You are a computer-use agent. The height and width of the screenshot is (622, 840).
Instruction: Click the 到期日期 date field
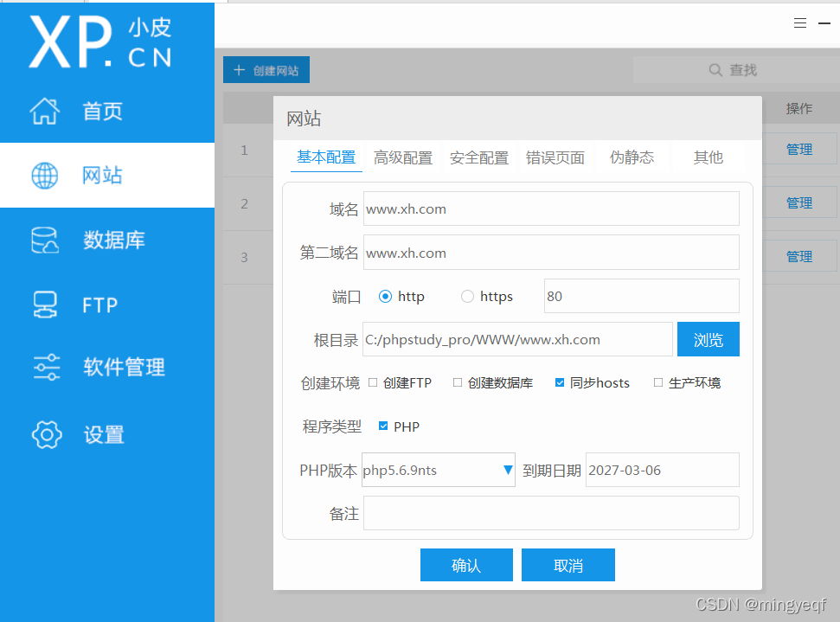pos(663,470)
